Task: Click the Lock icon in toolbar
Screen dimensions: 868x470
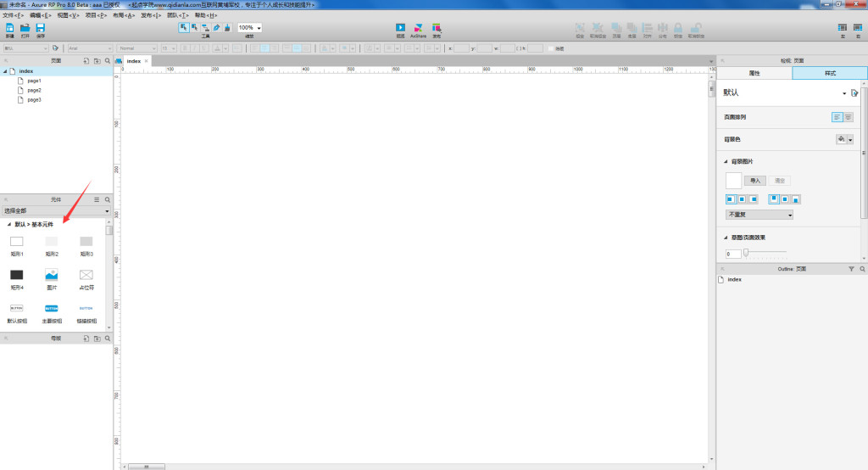Action: pos(678,28)
